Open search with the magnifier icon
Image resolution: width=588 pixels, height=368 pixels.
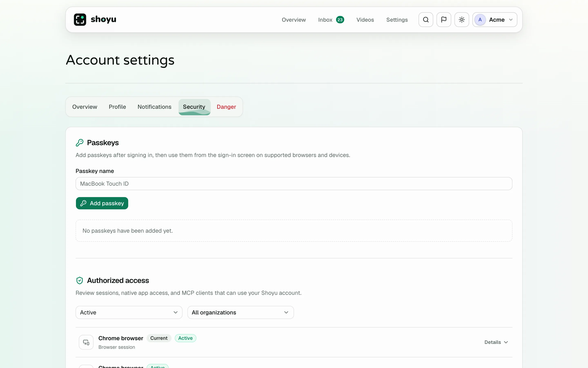click(426, 19)
